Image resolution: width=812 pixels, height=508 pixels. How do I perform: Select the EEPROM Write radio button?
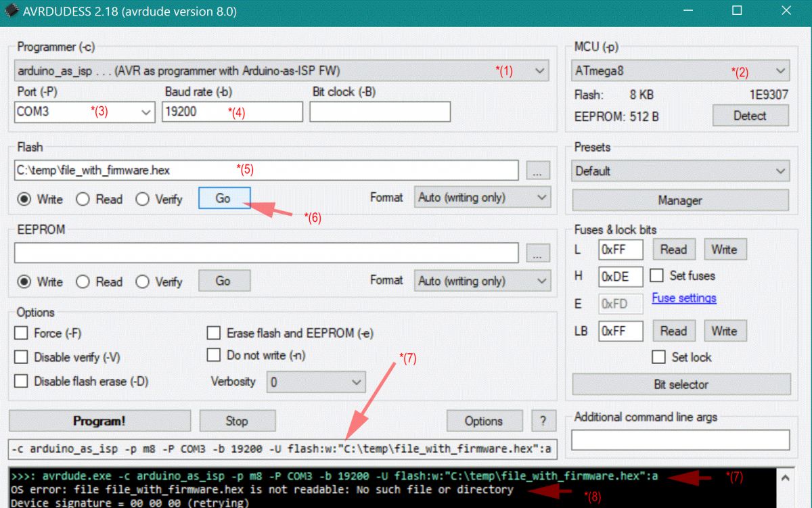point(24,281)
